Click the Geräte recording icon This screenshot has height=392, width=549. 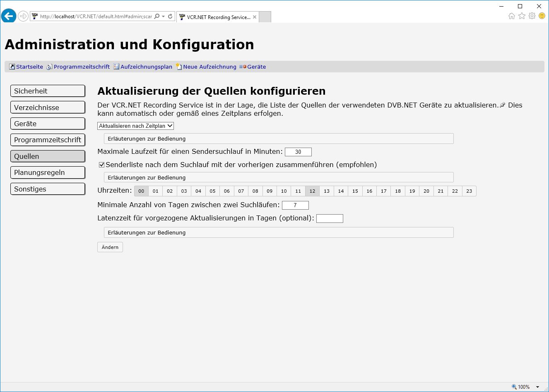(243, 67)
